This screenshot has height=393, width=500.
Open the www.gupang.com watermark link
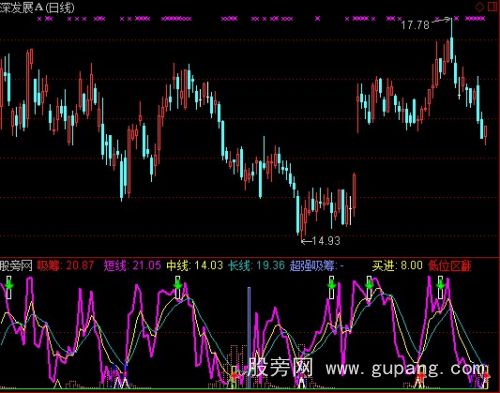[405, 369]
